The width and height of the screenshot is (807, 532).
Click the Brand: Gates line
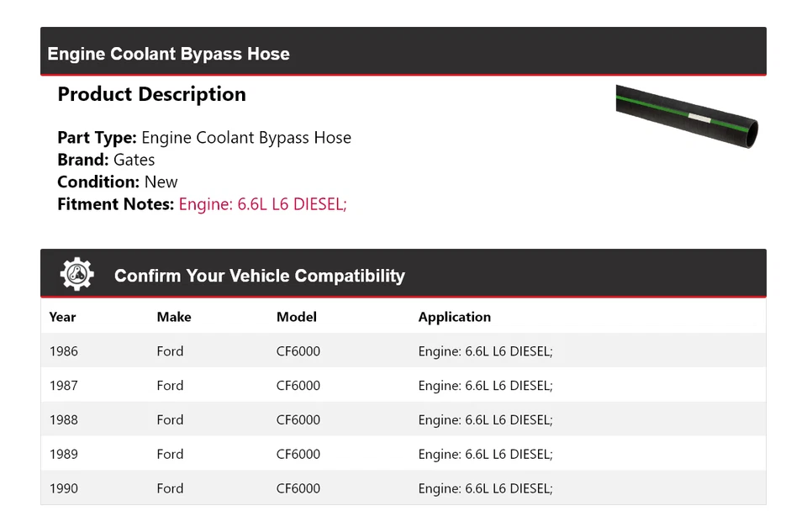coord(106,160)
